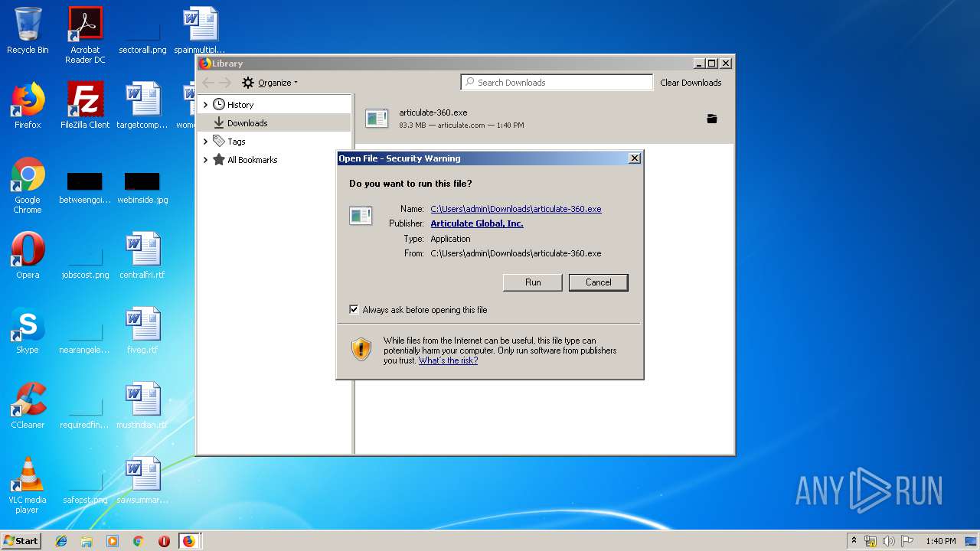The height and width of the screenshot is (551, 980).
Task: Select mustindian.rtf document icon
Action: [x=142, y=406]
